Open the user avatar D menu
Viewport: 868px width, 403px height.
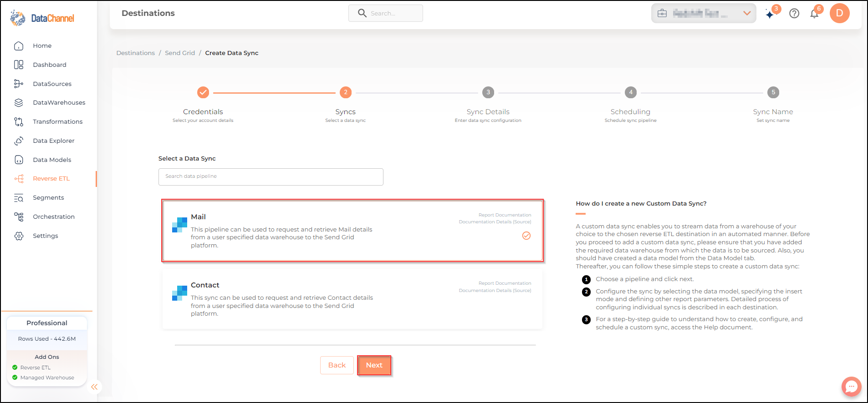coord(839,13)
